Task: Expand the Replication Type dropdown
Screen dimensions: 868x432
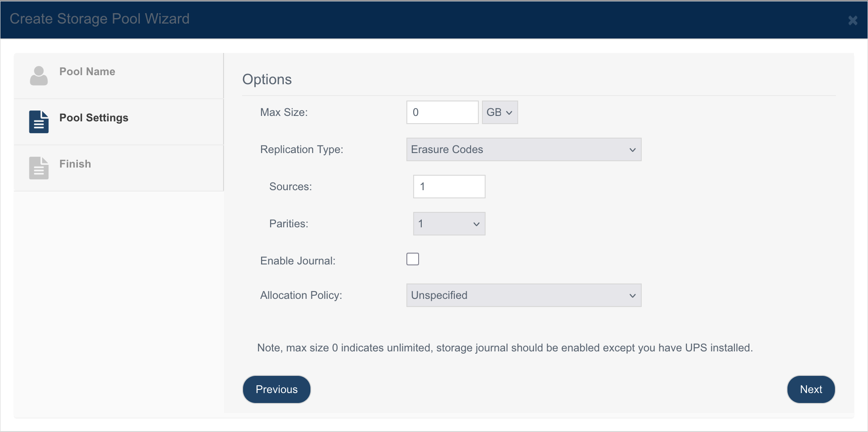Action: tap(524, 149)
